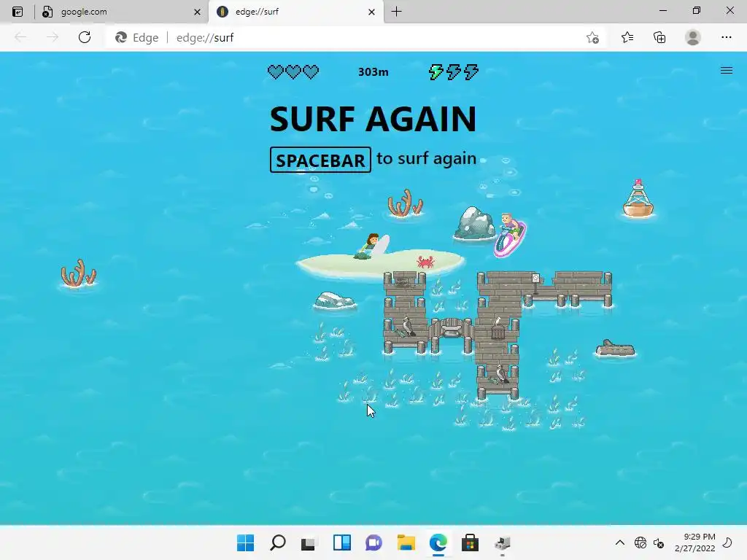
Task: Click the hearts lives indicator
Action: pos(293,72)
